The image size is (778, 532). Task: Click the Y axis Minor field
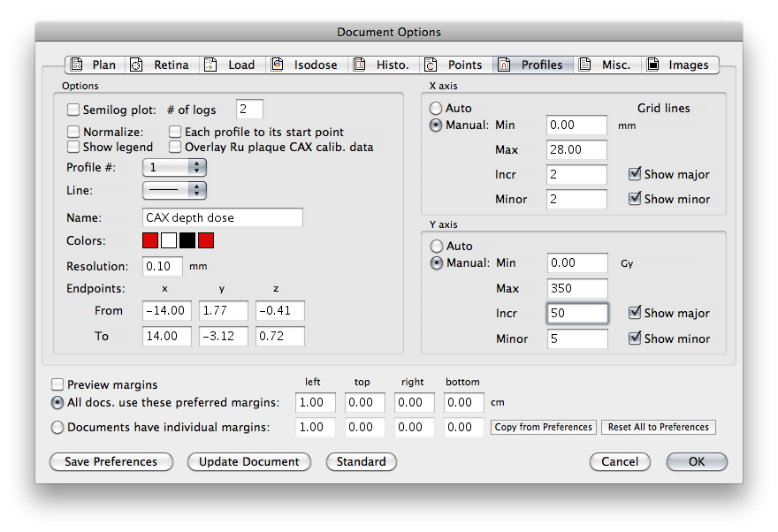click(577, 339)
